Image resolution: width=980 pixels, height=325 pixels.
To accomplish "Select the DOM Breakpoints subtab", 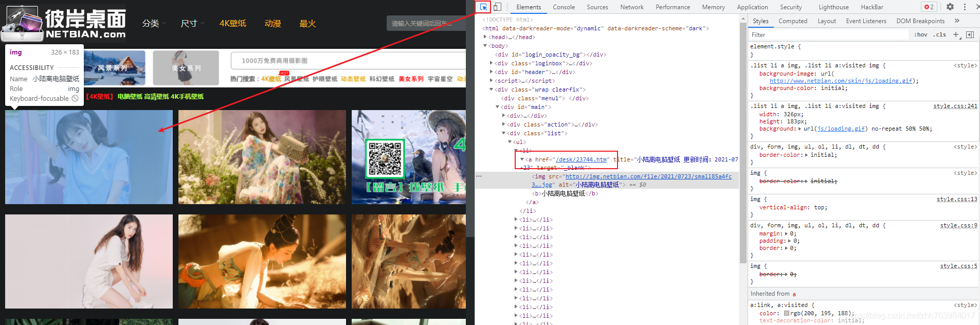I will [x=920, y=21].
